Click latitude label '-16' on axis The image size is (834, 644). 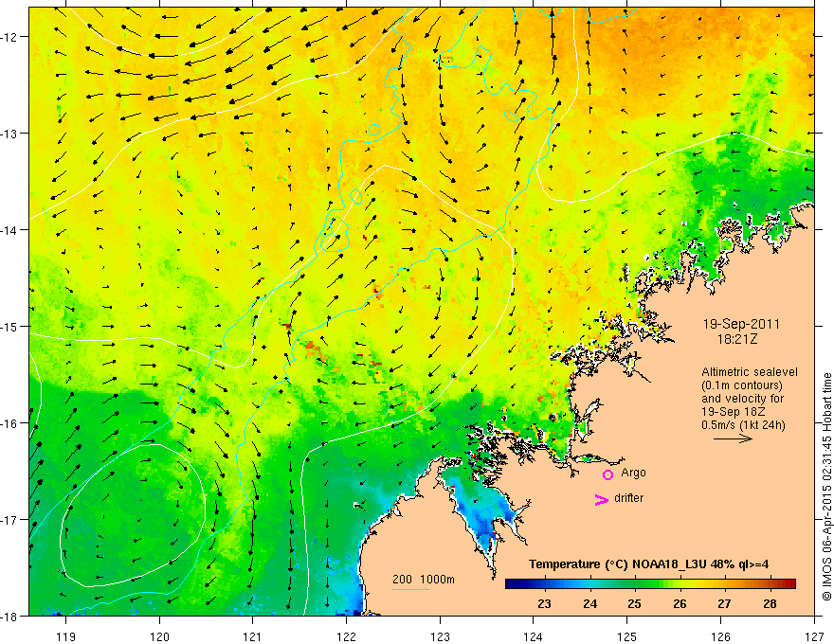point(10,423)
